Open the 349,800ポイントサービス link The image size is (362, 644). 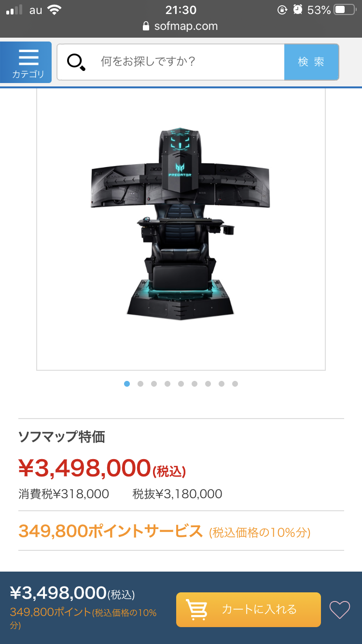click(111, 531)
